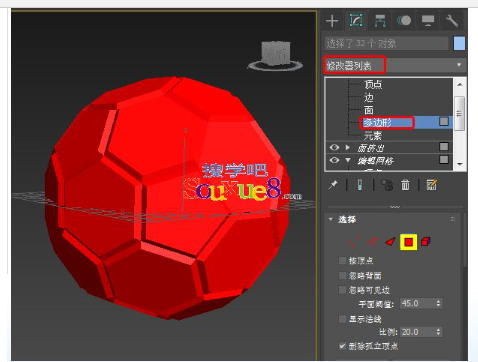478x362 pixels.
Task: Click the object name field showing 32 objects
Action: pyautogui.click(x=386, y=43)
